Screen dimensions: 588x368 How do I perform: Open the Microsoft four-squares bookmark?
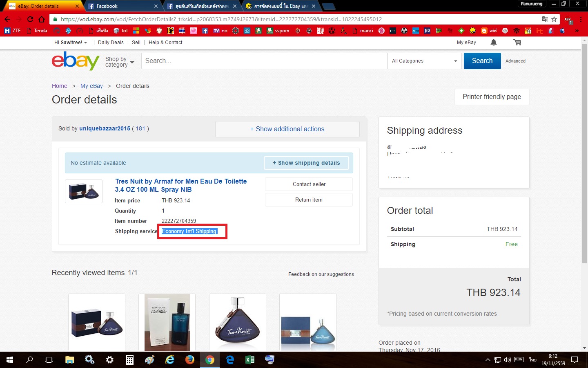136,31
